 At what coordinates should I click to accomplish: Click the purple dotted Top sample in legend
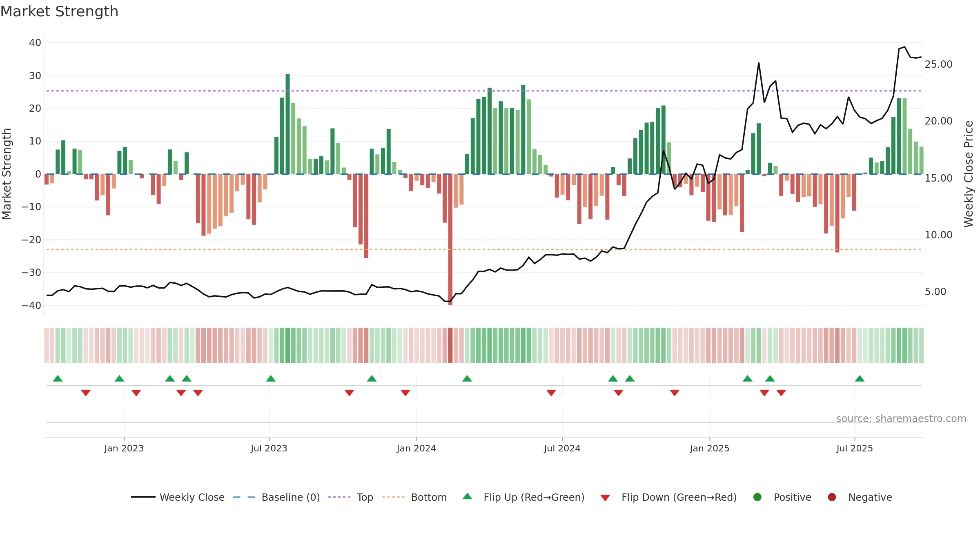pyautogui.click(x=339, y=497)
